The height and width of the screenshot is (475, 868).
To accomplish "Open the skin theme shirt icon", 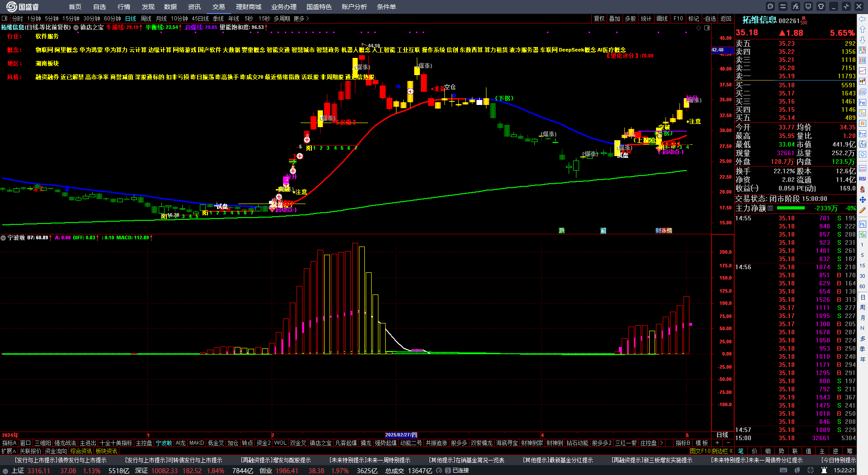I will (821, 6).
